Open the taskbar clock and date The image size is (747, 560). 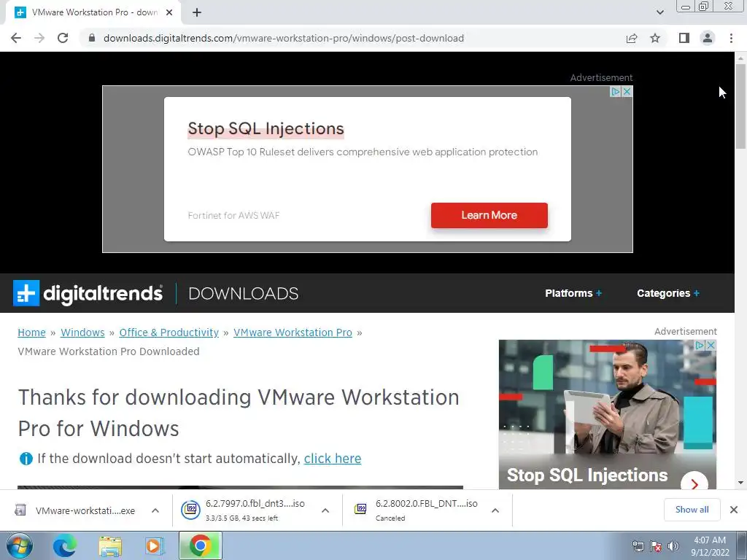click(x=710, y=546)
